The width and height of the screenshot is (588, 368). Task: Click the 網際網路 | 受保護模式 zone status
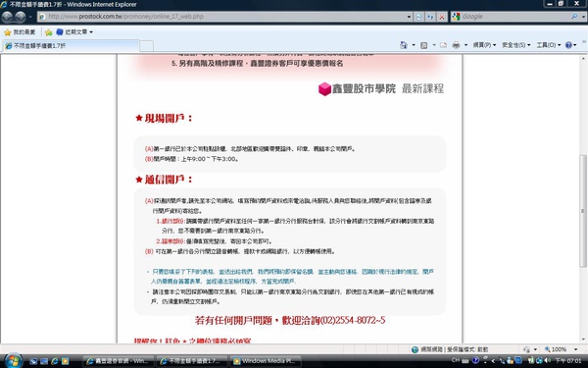tap(454, 349)
